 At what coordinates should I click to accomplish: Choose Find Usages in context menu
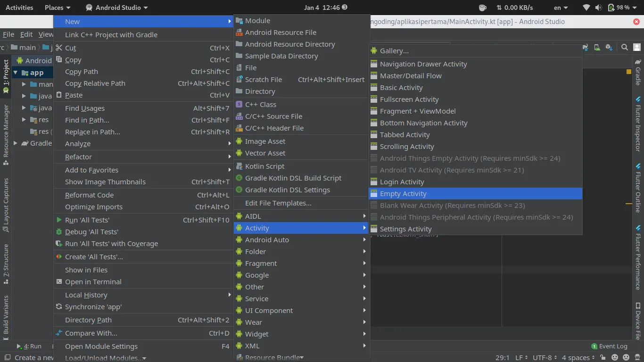coord(143,108)
